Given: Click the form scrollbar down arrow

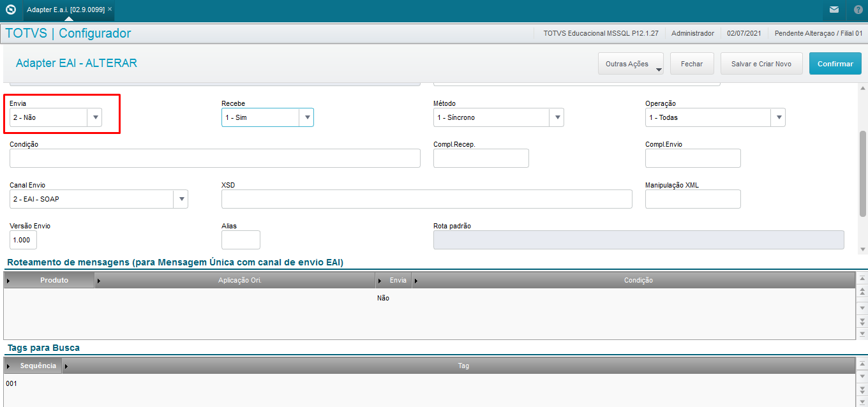Looking at the screenshot, I should point(863,249).
